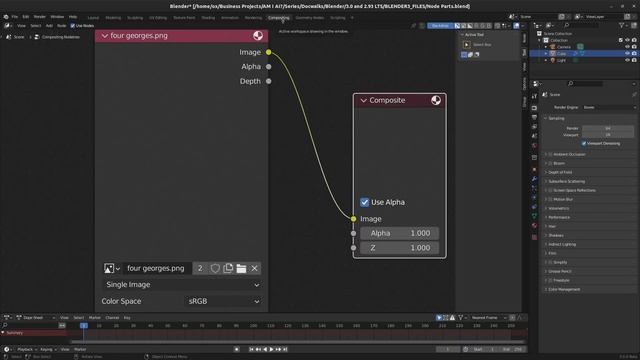
Task: Expand the Cube item in the outliner
Action: (x=546, y=53)
